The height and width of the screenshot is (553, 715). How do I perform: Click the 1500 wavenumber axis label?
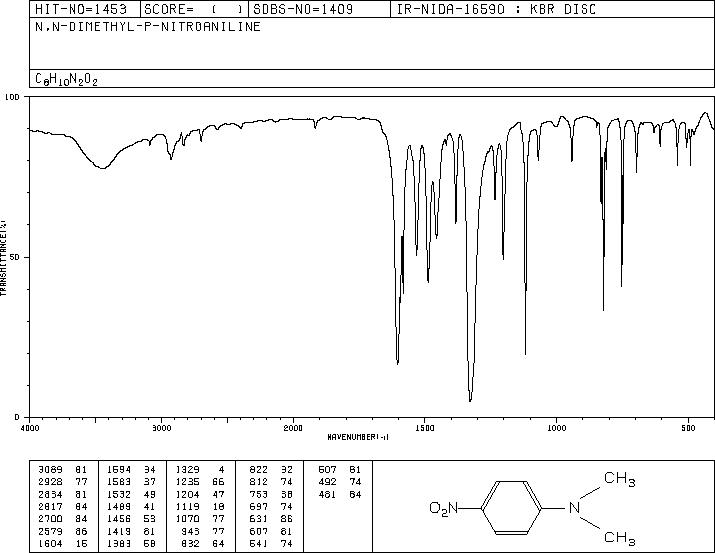click(425, 428)
